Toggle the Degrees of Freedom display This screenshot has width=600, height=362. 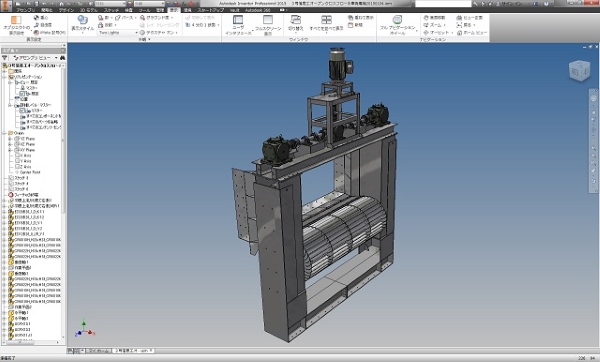[x=42, y=25]
